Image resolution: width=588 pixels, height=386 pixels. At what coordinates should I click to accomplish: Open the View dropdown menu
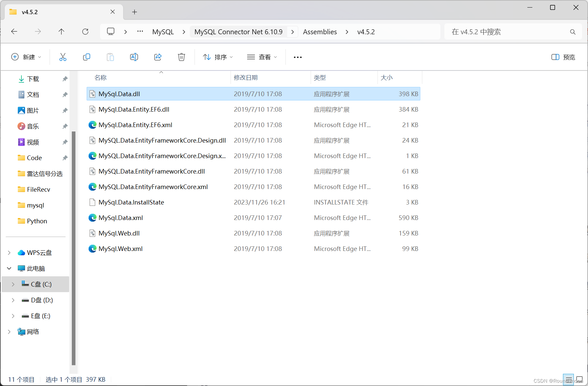pos(262,57)
